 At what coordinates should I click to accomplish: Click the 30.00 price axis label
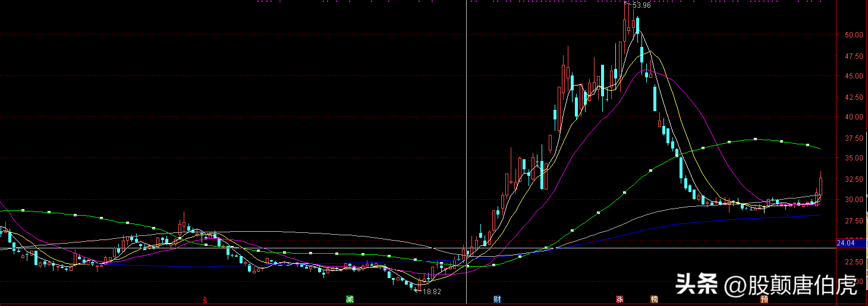854,200
